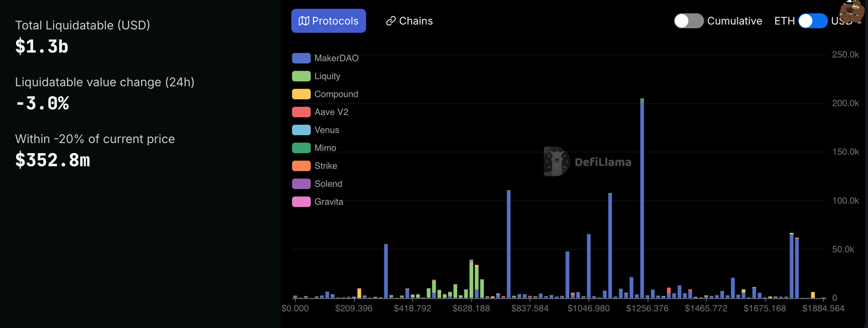
Task: Click the Aave V2 legend label
Action: 331,112
